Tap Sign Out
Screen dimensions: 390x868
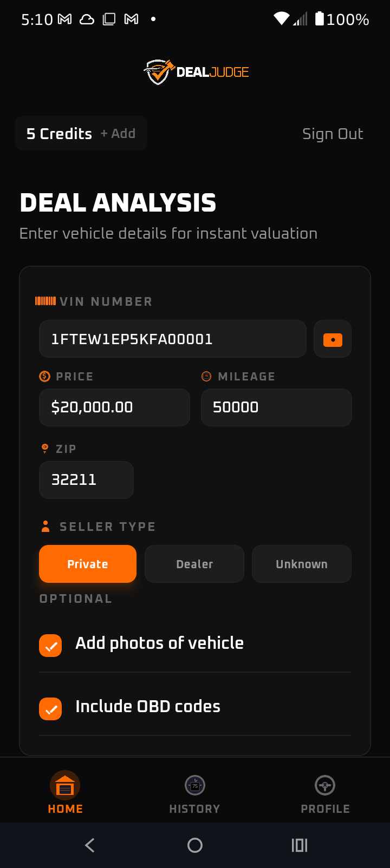tap(333, 133)
